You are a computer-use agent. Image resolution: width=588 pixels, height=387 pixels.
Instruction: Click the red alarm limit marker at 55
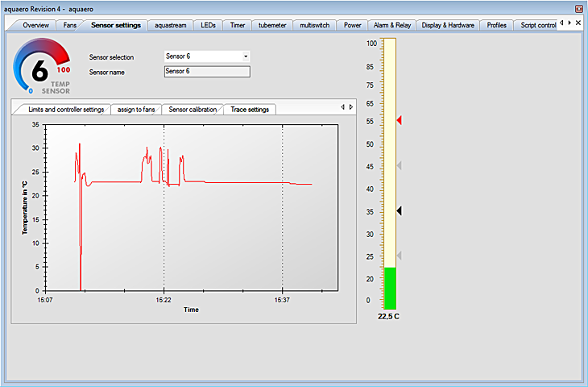tap(399, 120)
